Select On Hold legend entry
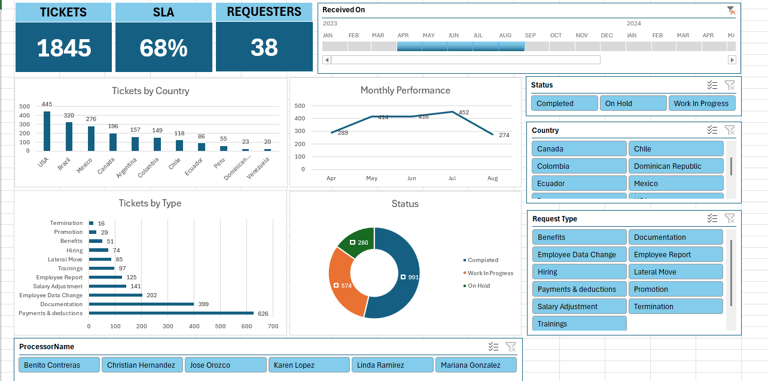The image size is (768, 381). coord(477,286)
